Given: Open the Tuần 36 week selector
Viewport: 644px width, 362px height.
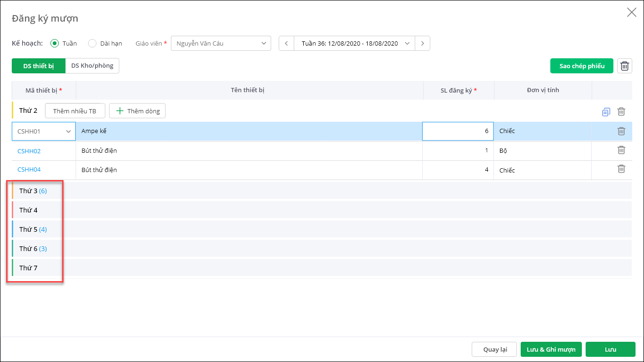Looking at the screenshot, I should point(354,43).
